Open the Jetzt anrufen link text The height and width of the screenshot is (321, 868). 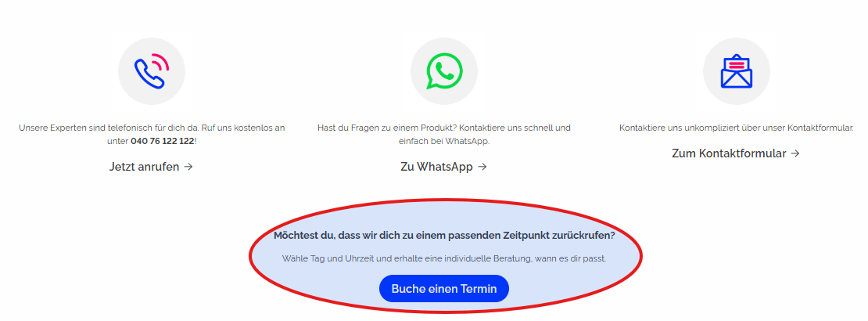pyautogui.click(x=144, y=166)
